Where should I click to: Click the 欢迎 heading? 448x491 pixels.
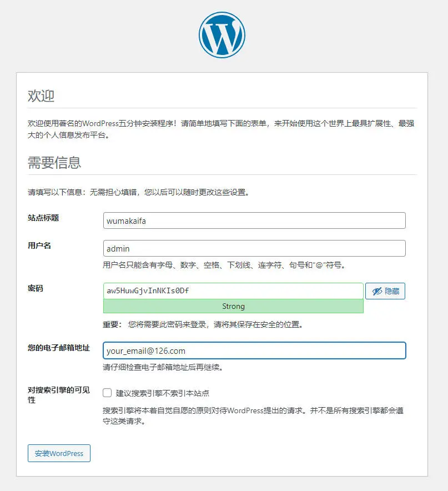(x=41, y=96)
